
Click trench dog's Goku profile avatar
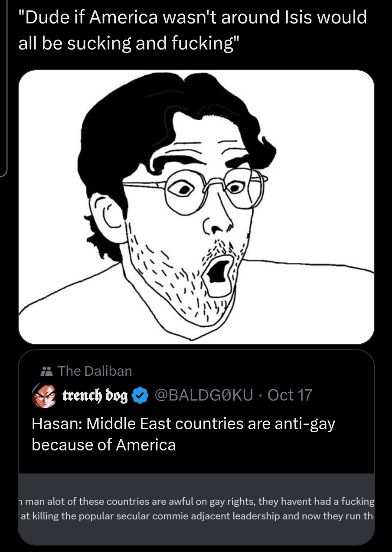click(45, 395)
